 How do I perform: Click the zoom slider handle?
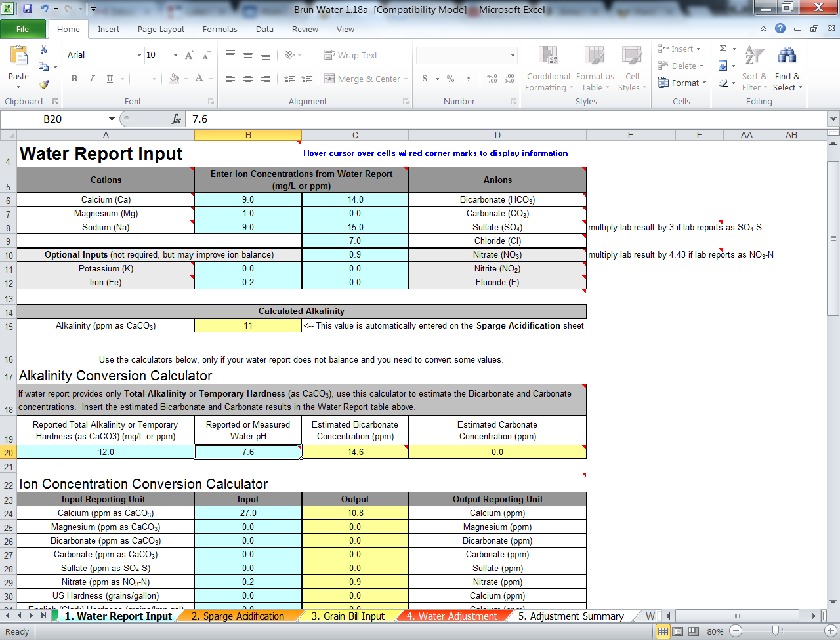(776, 631)
